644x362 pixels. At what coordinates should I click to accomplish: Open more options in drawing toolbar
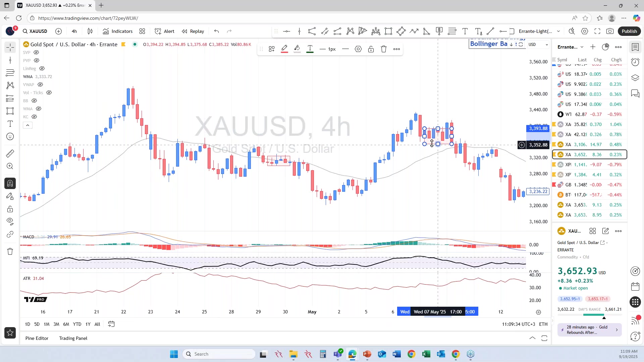[396, 49]
